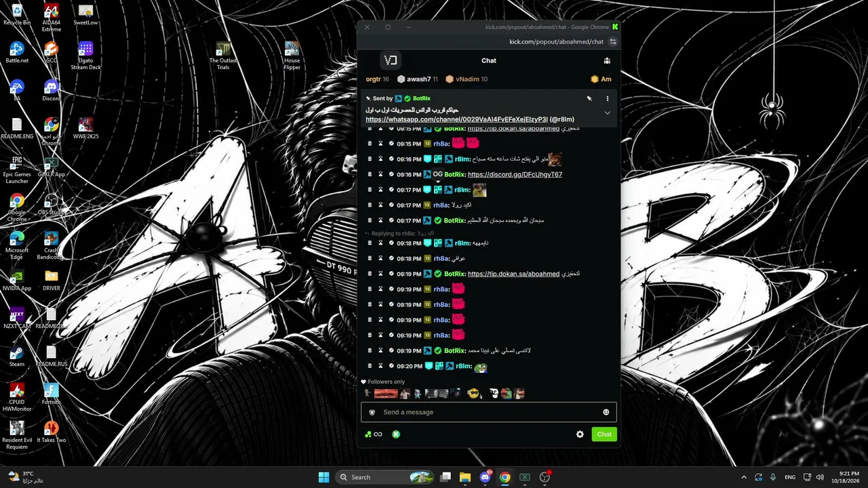Click the taskbar Search box
This screenshot has width=868, height=488.
[385, 477]
